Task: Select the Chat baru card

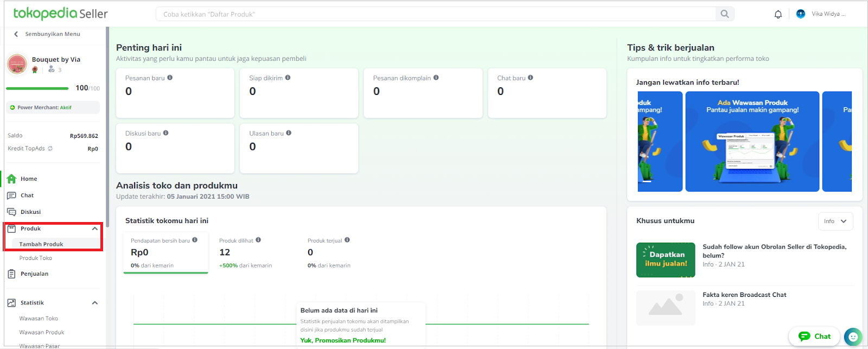Action: click(547, 93)
